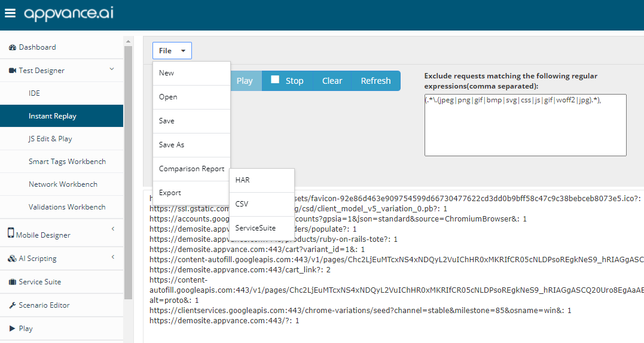This screenshot has height=343, width=644.
Task: Click the AI Scripting icon
Action: pos(13,259)
